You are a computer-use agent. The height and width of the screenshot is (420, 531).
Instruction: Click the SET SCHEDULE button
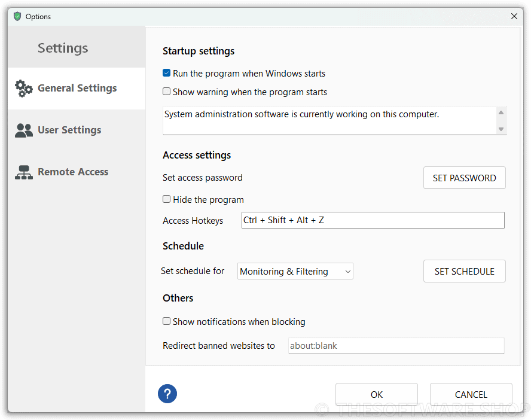(464, 271)
